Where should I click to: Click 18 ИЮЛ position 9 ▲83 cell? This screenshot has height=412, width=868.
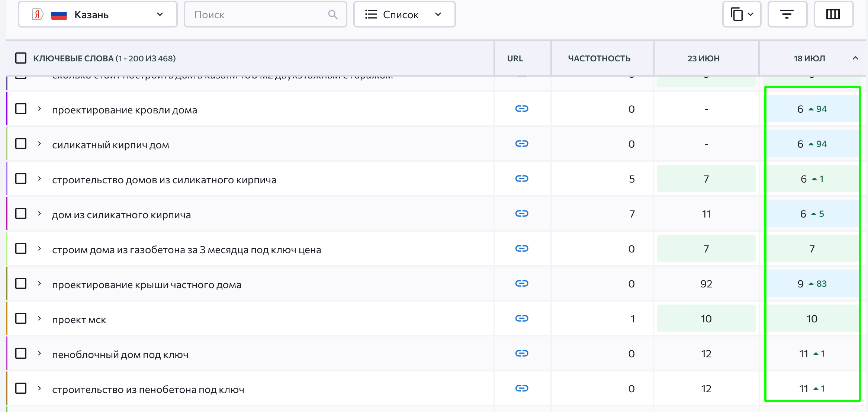click(812, 284)
